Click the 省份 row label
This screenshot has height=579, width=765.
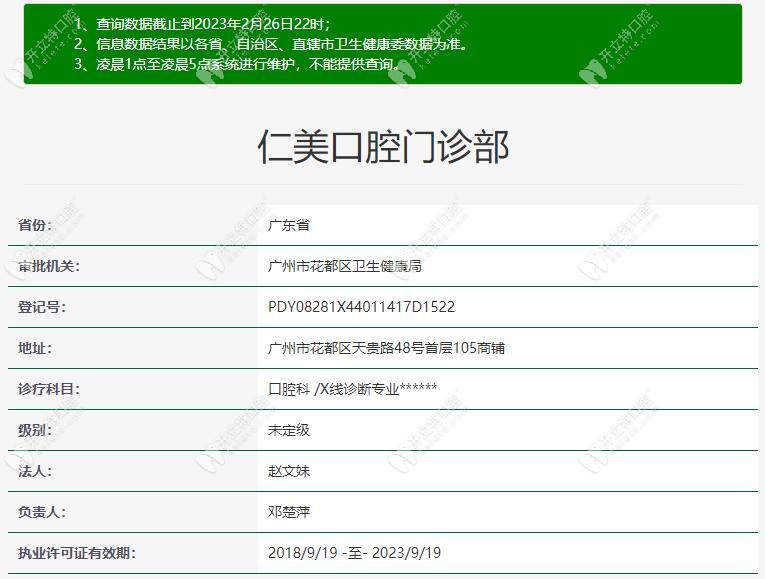pos(35,225)
